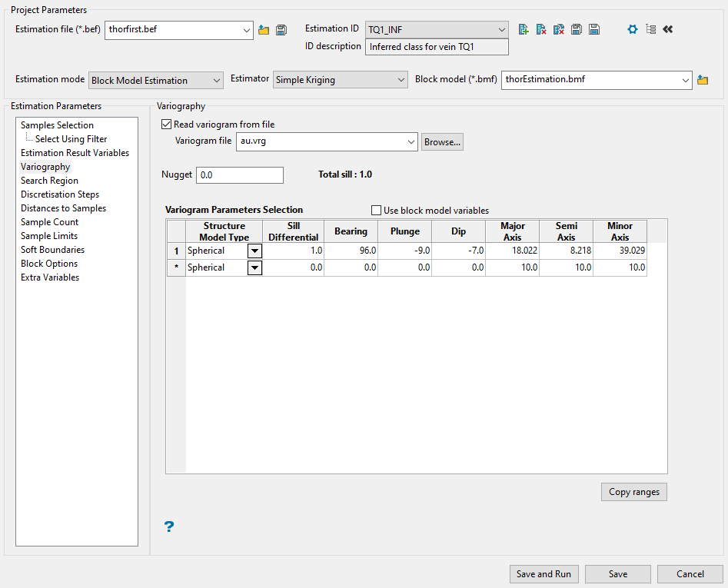
Task: Collapse panel with double left arrow icon
Action: click(667, 29)
